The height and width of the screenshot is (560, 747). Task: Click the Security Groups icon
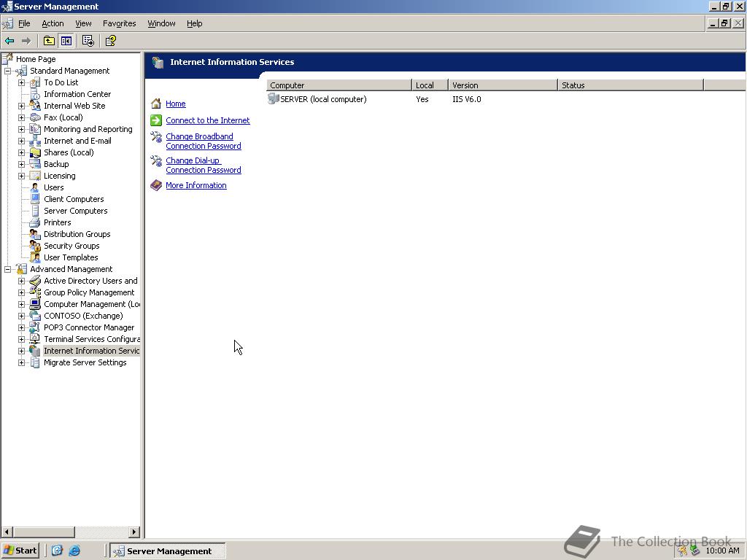(35, 246)
